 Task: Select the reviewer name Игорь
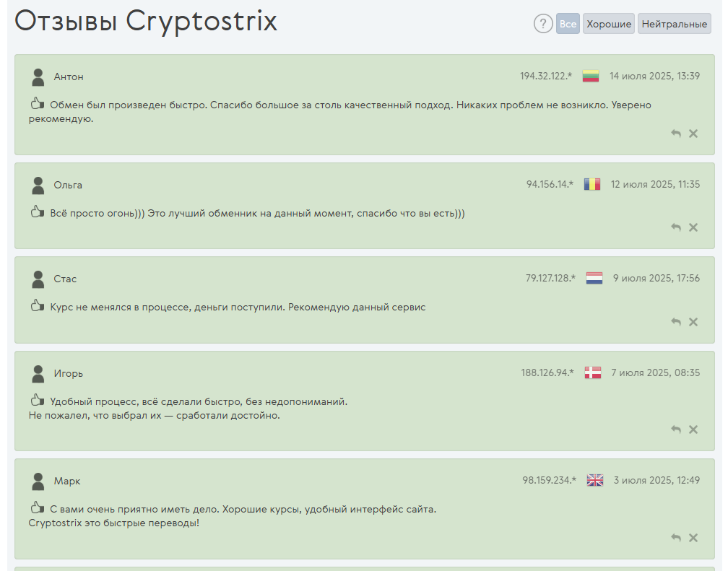coord(68,374)
